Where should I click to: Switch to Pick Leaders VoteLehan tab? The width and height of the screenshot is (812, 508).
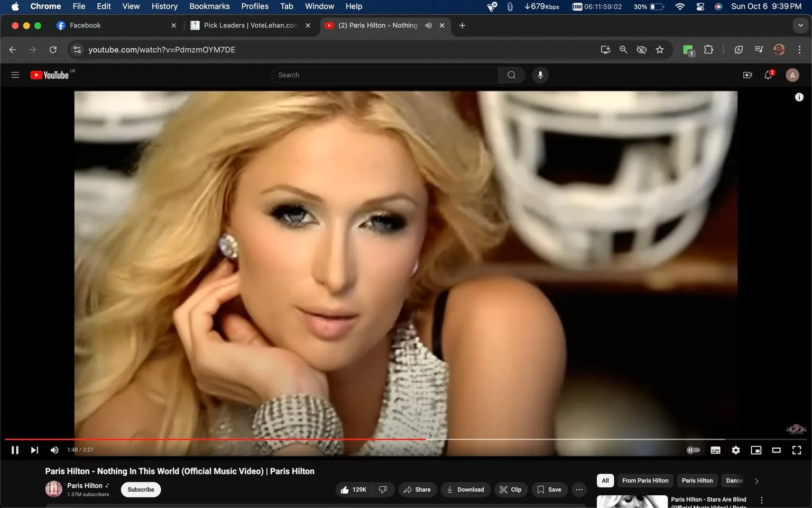click(251, 25)
